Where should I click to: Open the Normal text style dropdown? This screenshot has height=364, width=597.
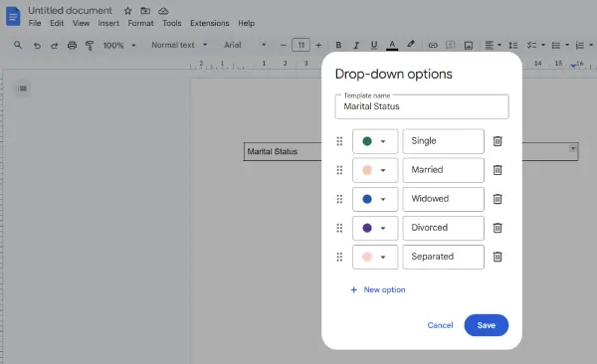point(179,45)
